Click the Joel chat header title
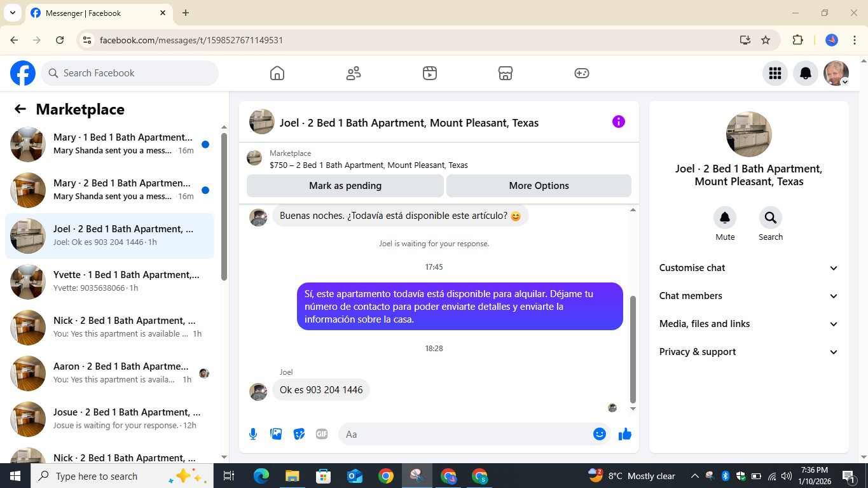Viewport: 868px width, 488px height. [x=409, y=123]
